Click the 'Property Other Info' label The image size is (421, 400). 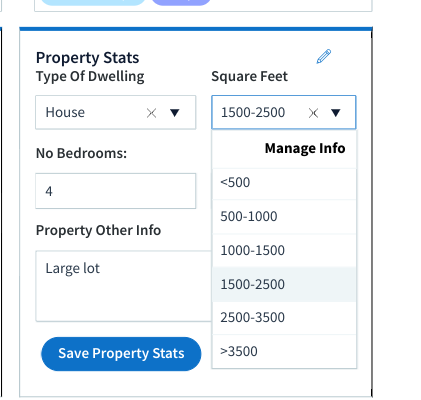pyautogui.click(x=98, y=230)
